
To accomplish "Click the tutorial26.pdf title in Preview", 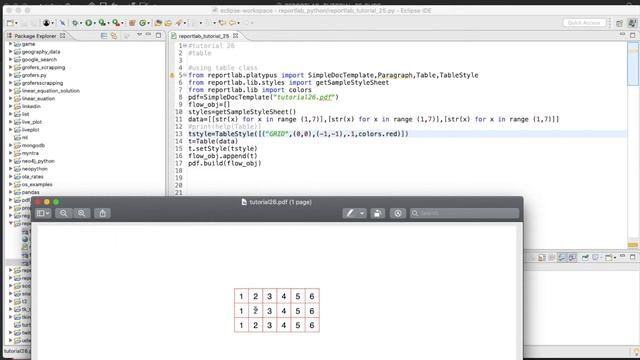I will pyautogui.click(x=280, y=202).
